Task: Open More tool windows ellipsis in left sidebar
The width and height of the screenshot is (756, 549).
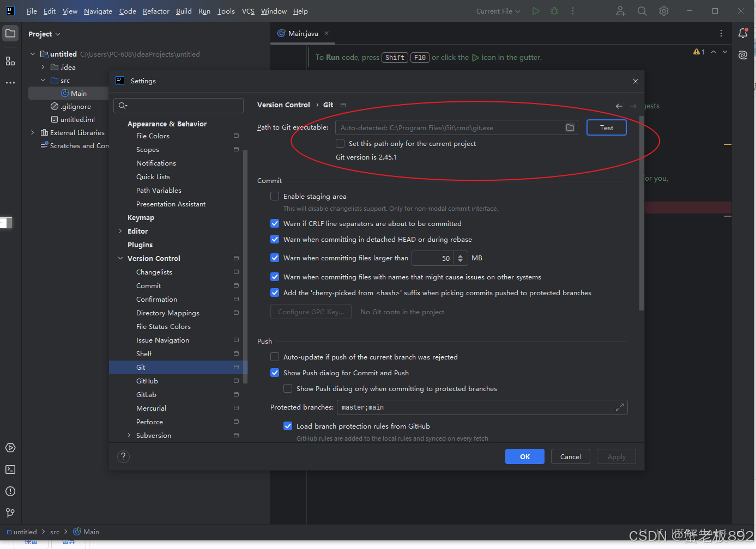Action: (10, 83)
